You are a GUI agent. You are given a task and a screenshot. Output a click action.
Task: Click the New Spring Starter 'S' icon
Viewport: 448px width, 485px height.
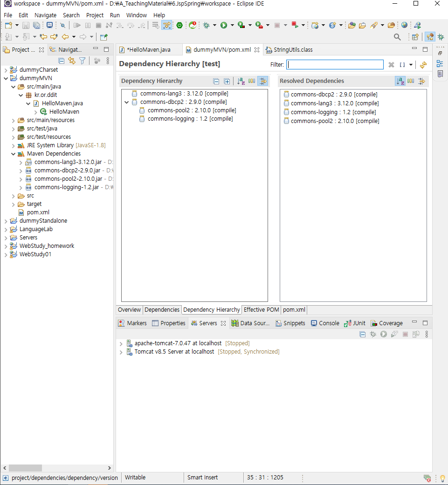pyautogui.click(x=332, y=25)
